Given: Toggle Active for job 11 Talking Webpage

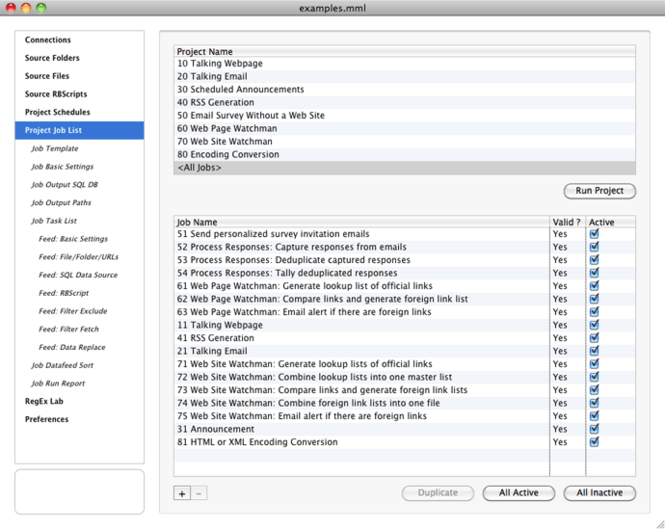Looking at the screenshot, I should [x=594, y=325].
